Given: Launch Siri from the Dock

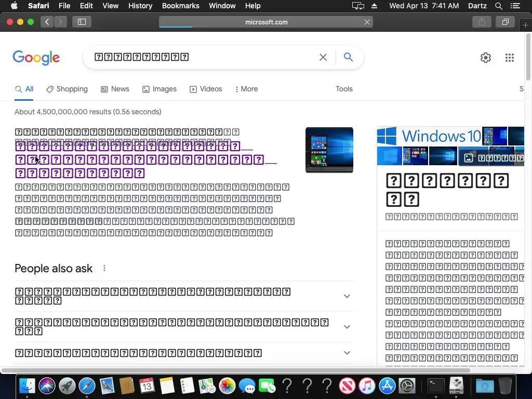Looking at the screenshot, I should click(47, 386).
